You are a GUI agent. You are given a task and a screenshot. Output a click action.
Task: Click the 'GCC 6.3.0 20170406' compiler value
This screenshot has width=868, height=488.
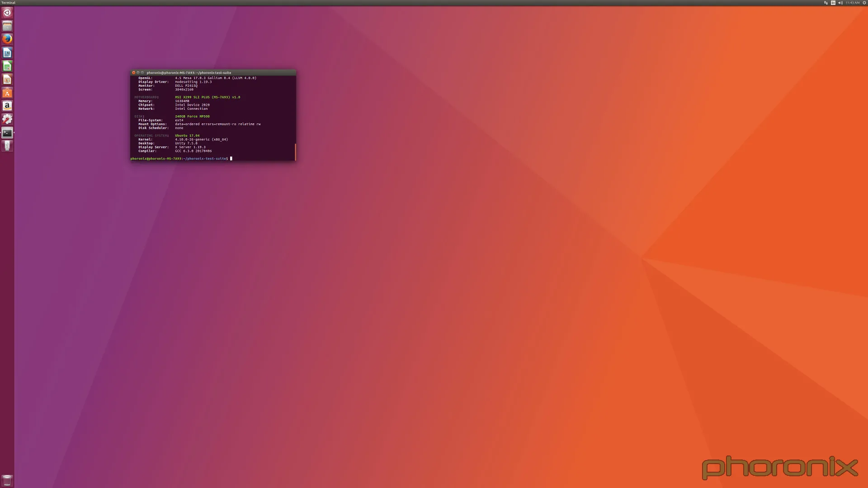(193, 151)
